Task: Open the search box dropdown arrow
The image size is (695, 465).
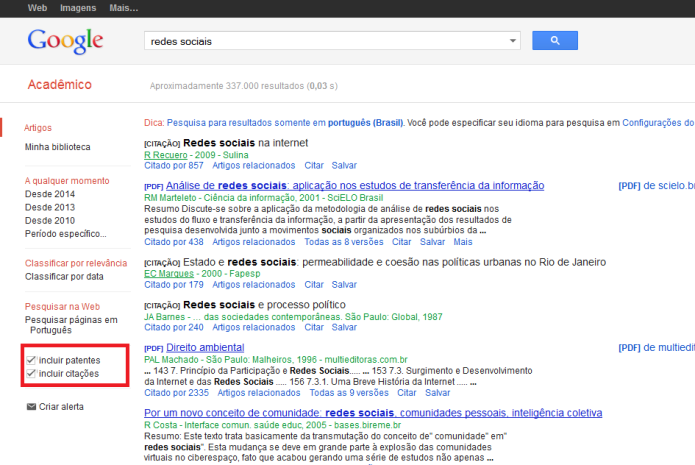Action: click(x=512, y=41)
